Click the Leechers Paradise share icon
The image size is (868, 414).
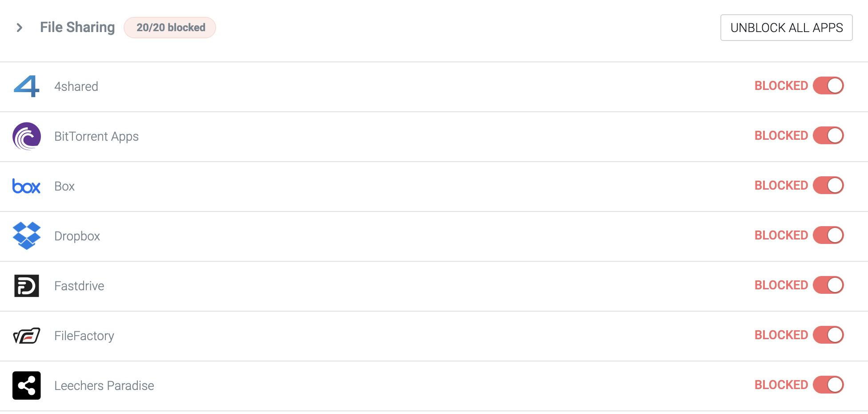[27, 386]
